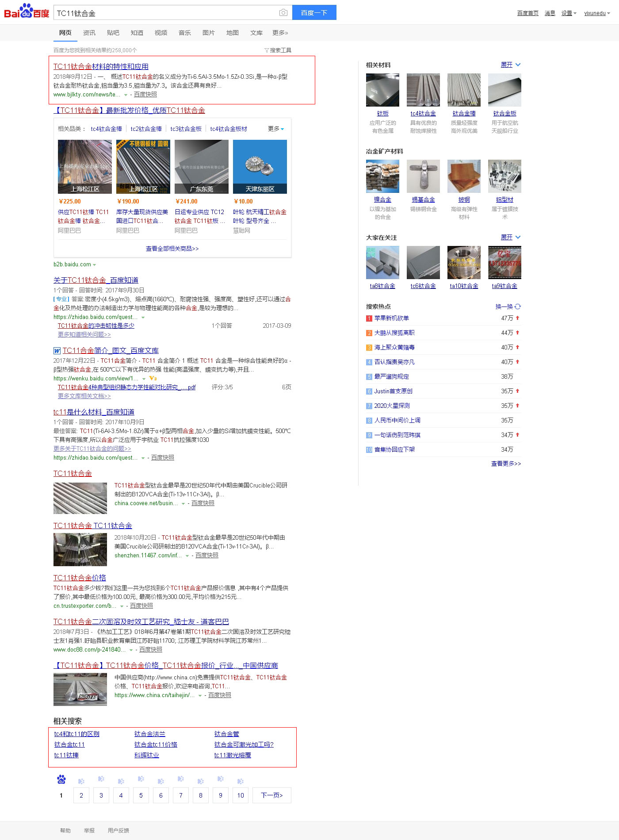The width and height of the screenshot is (619, 840).
Task: Open 更多» tab menu
Action: point(280,33)
